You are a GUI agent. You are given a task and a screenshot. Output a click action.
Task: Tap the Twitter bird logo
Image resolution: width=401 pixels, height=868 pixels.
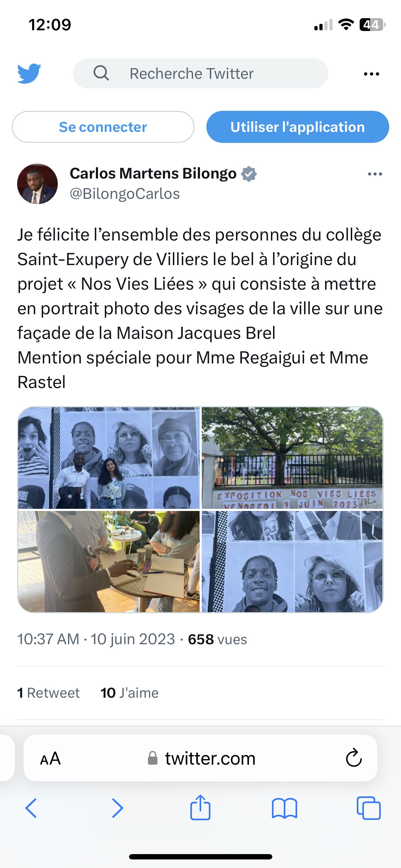[29, 74]
